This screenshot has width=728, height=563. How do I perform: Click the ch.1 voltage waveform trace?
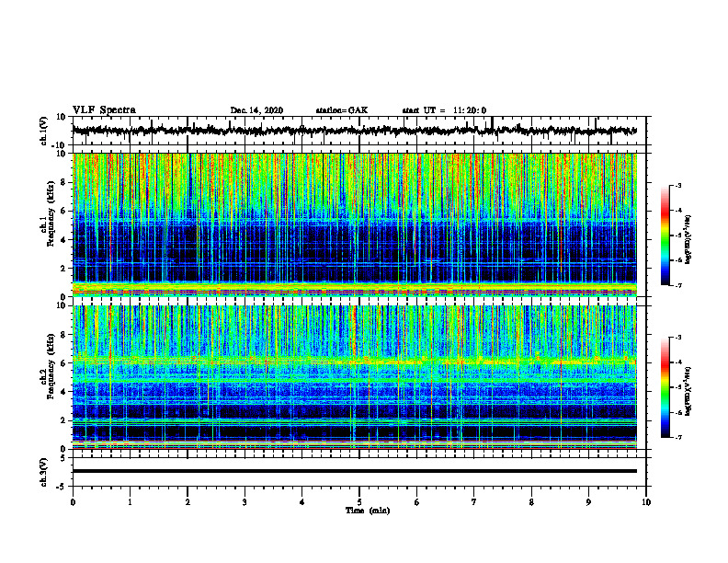coord(354,131)
